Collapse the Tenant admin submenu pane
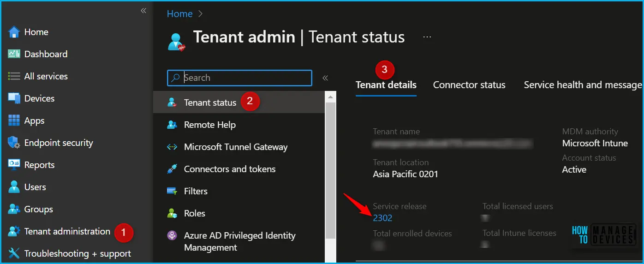This screenshot has width=644, height=264. tap(325, 78)
